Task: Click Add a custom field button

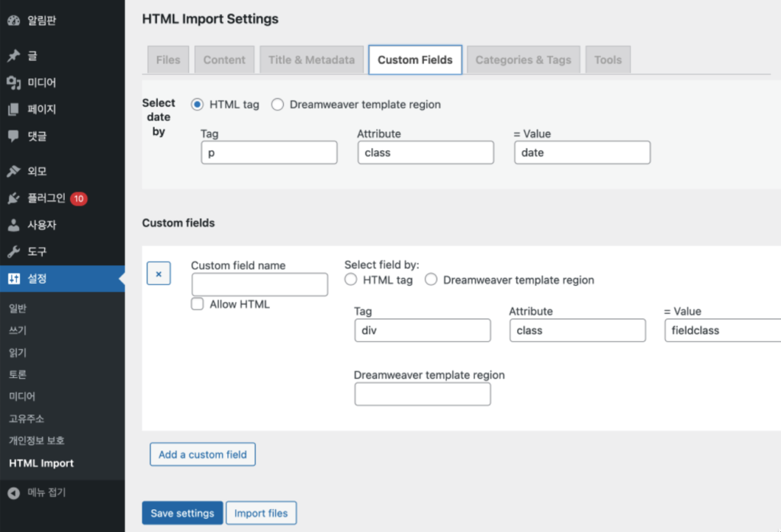Action: 202,454
